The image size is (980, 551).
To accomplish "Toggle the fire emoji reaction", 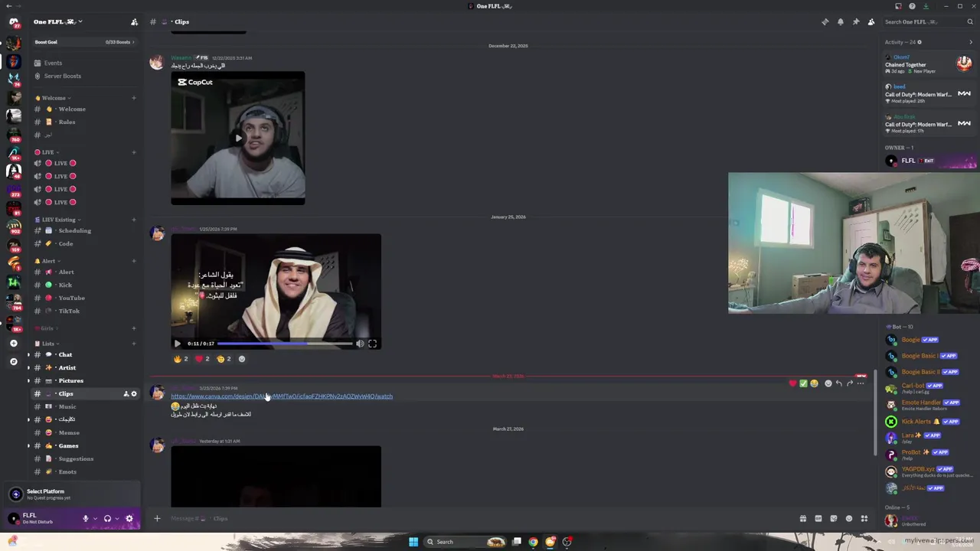I will click(181, 359).
